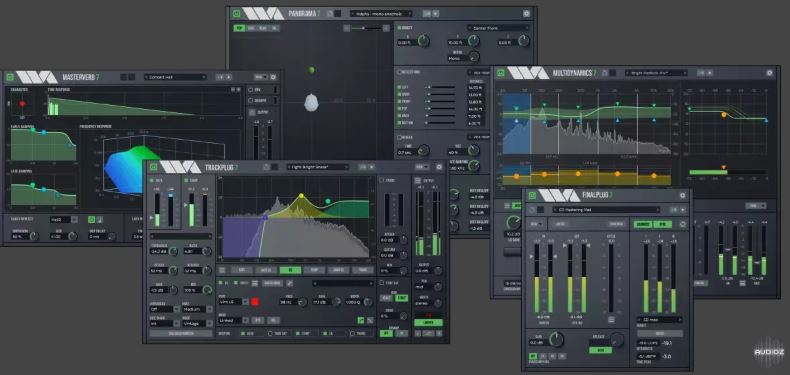Toggle the MultiDynamics 7 power bypass icon
Screen dimensions: 790x375
[x=501, y=73]
